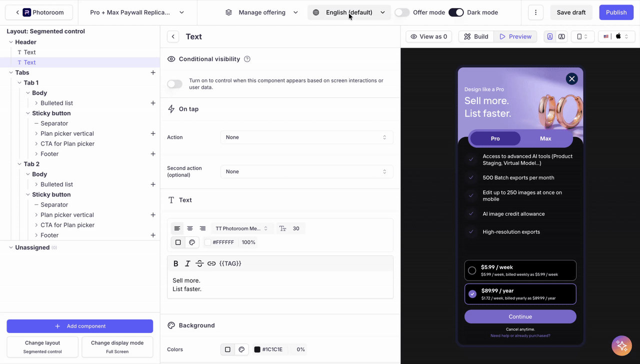Click the Add component button

tap(80, 326)
